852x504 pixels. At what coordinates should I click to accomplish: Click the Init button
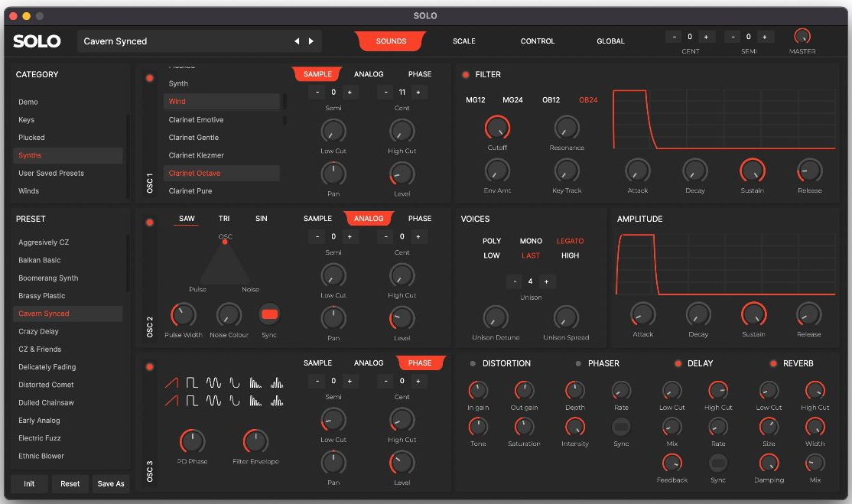(x=29, y=483)
